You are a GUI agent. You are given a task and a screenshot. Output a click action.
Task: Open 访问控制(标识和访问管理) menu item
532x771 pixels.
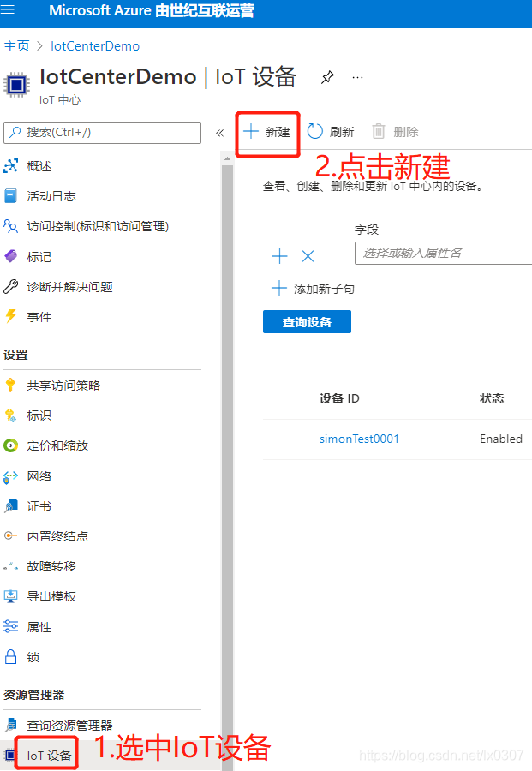pyautogui.click(x=98, y=226)
